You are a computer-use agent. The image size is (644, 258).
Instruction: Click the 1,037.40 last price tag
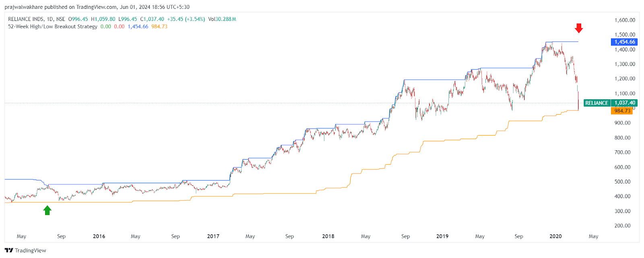(625, 103)
